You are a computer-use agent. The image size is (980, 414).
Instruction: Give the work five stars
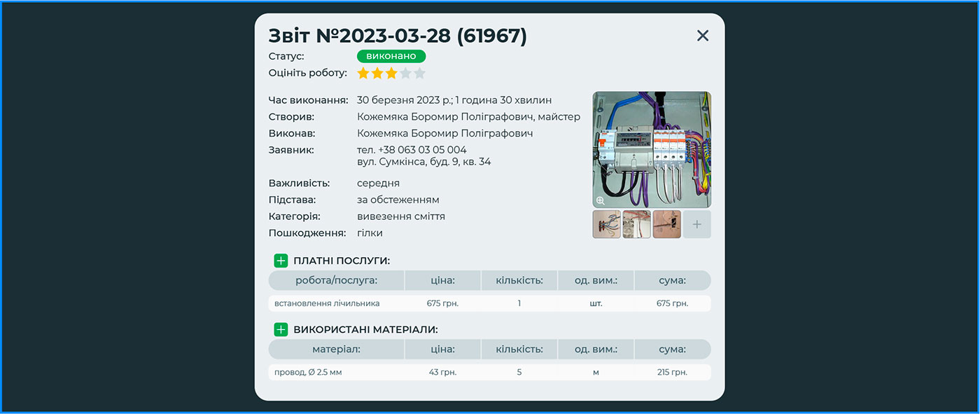coord(419,74)
